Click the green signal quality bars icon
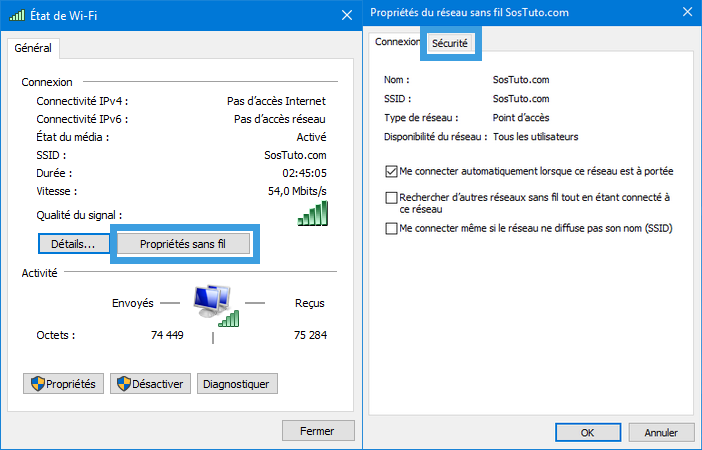Screen dimensions: 702x450 [312, 214]
